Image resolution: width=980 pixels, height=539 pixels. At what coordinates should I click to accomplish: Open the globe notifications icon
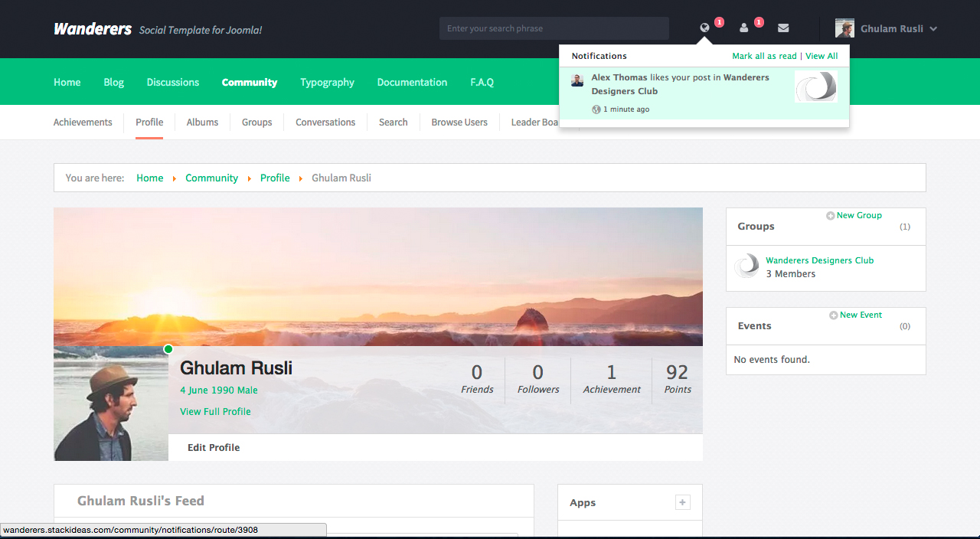coord(704,28)
